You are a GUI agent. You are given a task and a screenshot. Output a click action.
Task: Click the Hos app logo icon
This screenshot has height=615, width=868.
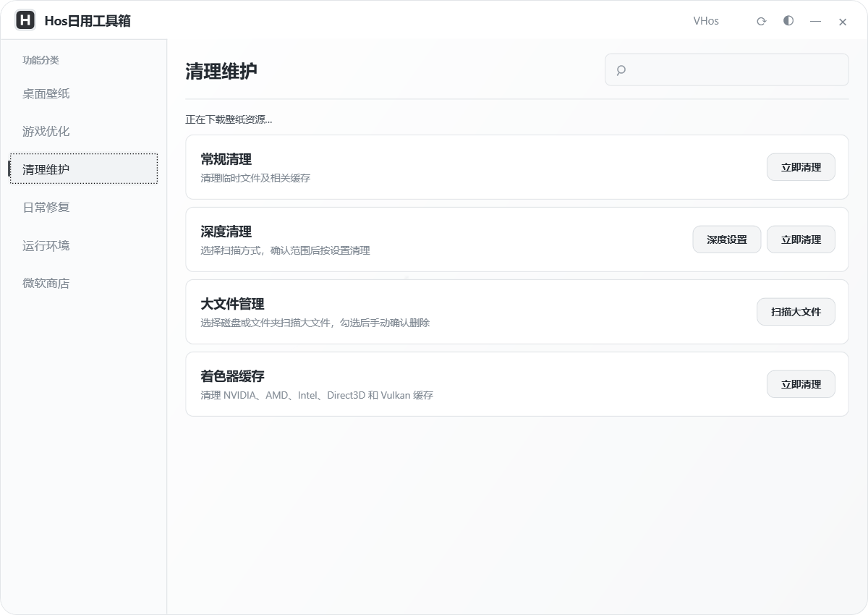click(25, 20)
